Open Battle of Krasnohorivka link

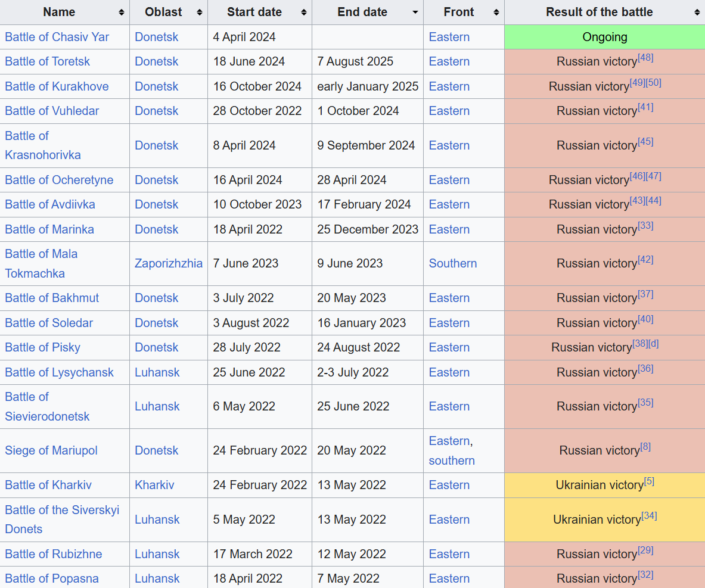(x=43, y=145)
